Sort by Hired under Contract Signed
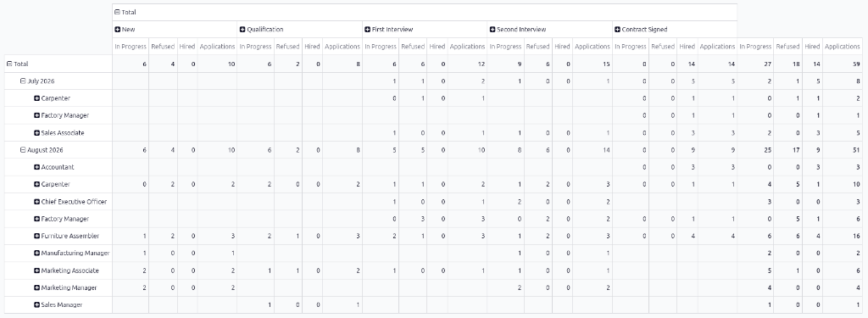Viewport: 868px width, 318px height. click(x=687, y=47)
